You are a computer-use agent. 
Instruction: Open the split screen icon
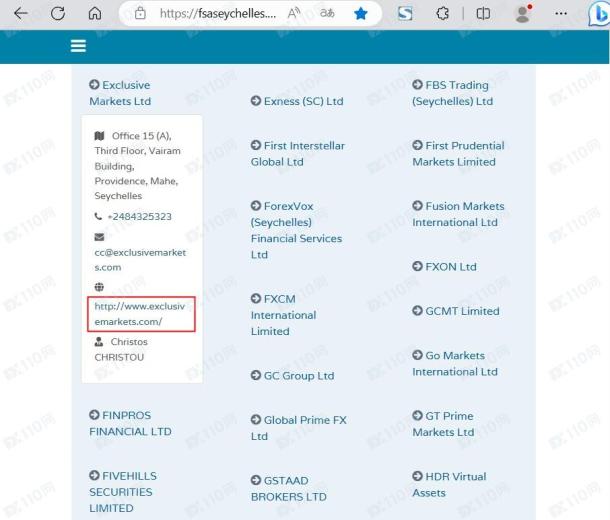coord(483,14)
